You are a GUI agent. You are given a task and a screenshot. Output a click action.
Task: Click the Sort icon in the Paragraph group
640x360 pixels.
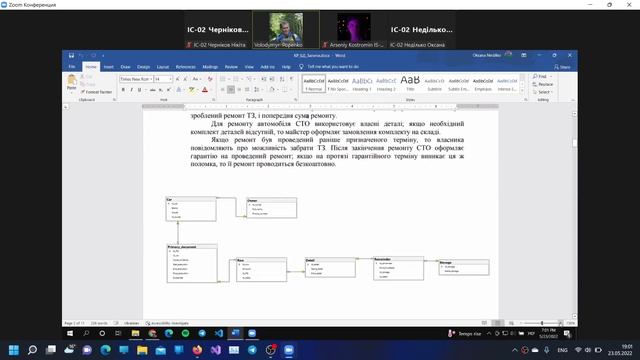282,79
